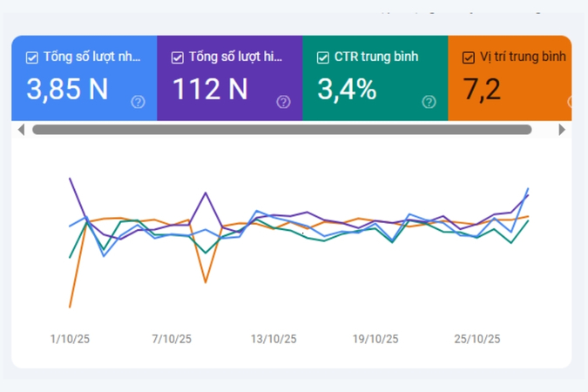Click the 7/10/25 date label

coord(172,339)
